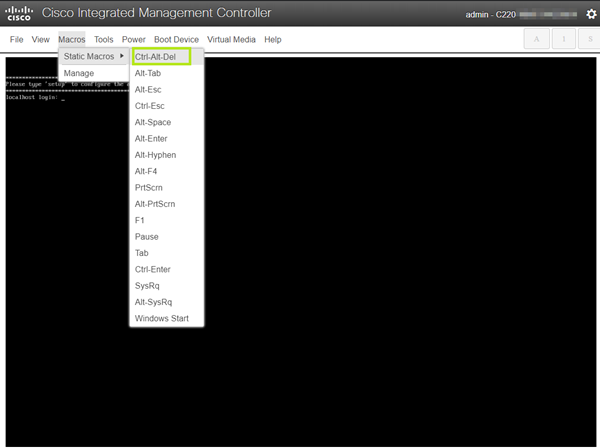Send the Alt-PrtScrn macro
This screenshot has height=448, width=600.
coord(167,204)
